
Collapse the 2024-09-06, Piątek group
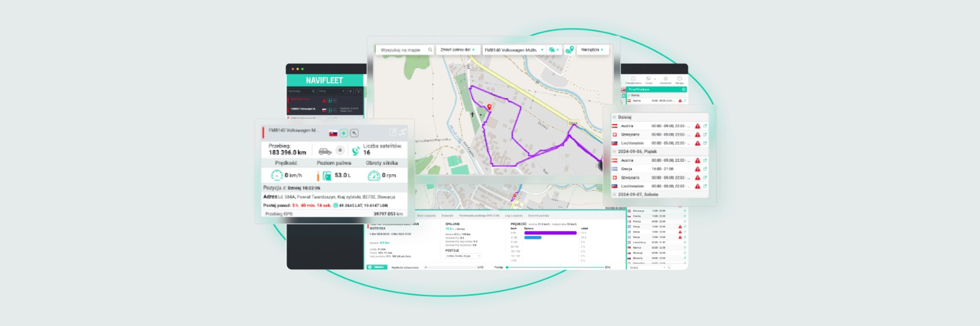click(x=614, y=152)
